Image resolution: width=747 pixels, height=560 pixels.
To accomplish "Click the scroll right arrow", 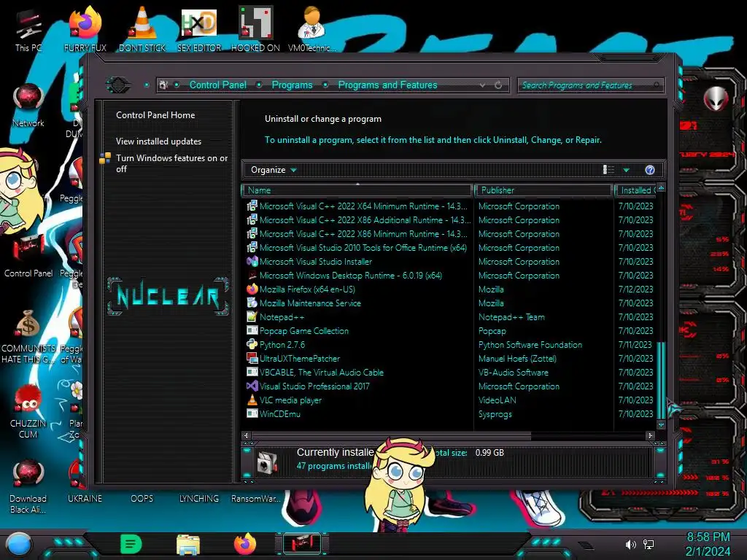I will point(650,435).
